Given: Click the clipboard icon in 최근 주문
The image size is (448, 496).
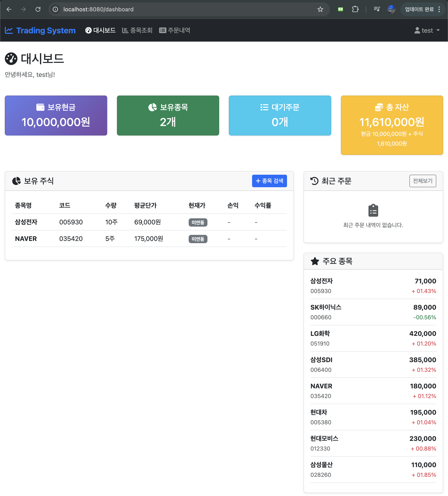Looking at the screenshot, I should pos(373,211).
